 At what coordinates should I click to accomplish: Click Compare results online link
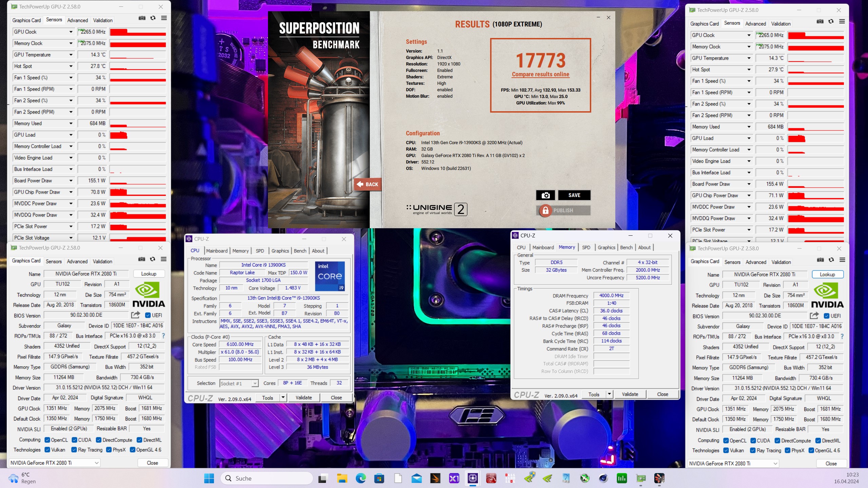pyautogui.click(x=540, y=74)
